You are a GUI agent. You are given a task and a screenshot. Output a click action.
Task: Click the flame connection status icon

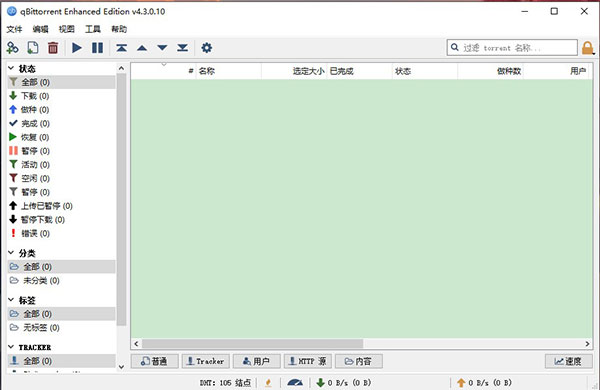tap(268, 382)
